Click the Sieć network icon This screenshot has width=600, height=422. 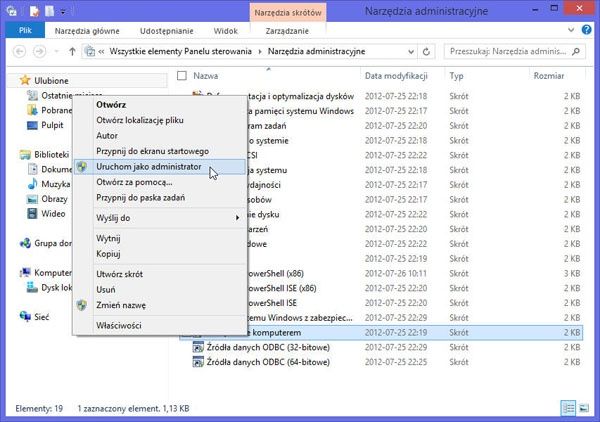point(25,316)
